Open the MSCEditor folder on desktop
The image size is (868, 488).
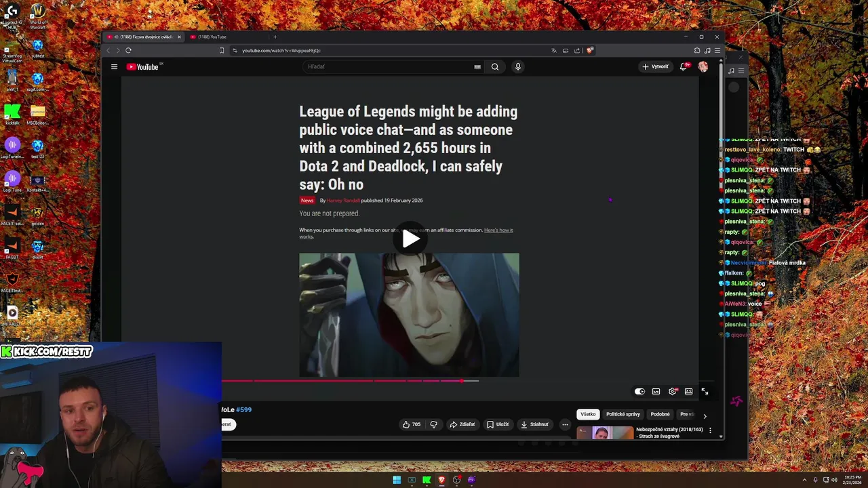point(38,114)
